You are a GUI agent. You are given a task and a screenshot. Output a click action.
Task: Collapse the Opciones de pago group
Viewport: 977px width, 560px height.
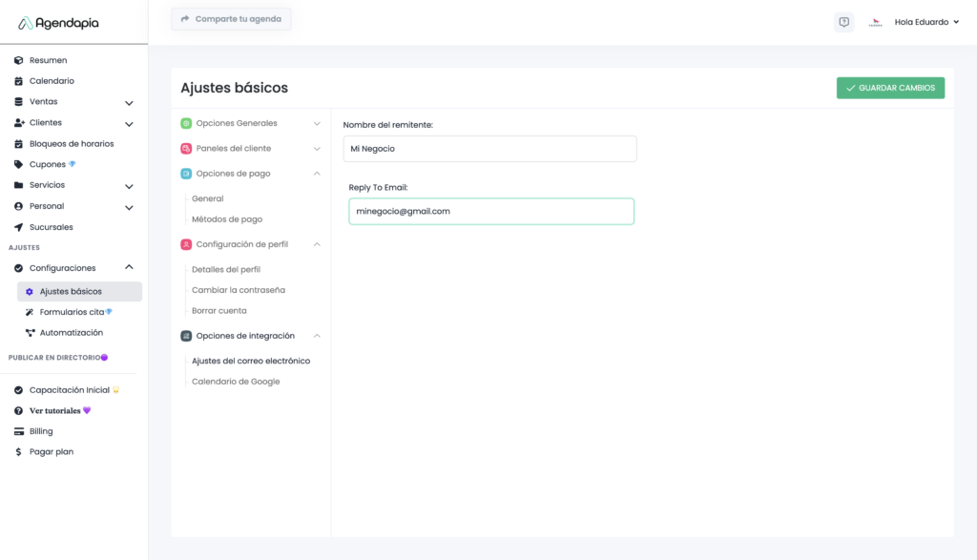pyautogui.click(x=317, y=174)
